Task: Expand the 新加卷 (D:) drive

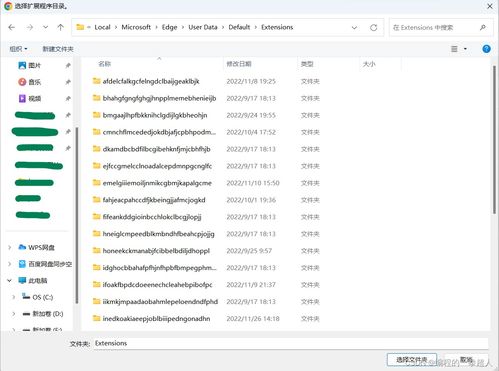Action: (x=14, y=314)
